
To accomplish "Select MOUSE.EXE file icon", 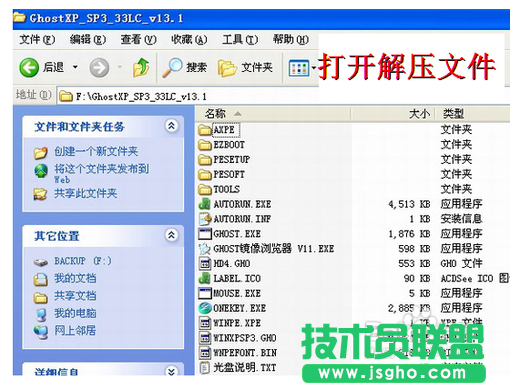I will 205,293.
